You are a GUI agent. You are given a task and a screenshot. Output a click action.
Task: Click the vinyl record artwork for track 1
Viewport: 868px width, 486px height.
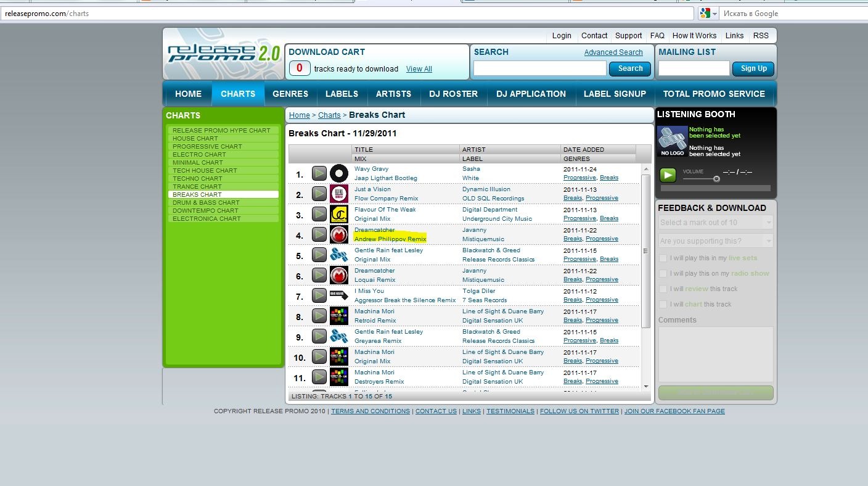[x=339, y=173]
